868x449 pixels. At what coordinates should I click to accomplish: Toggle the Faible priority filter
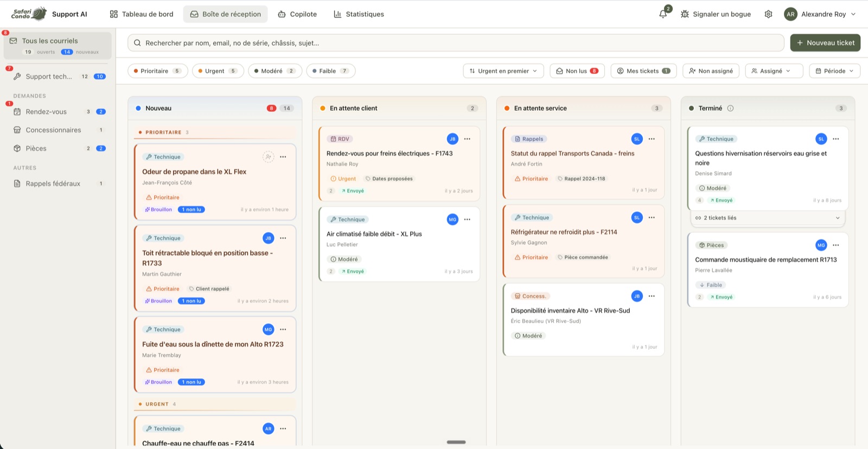tap(331, 71)
